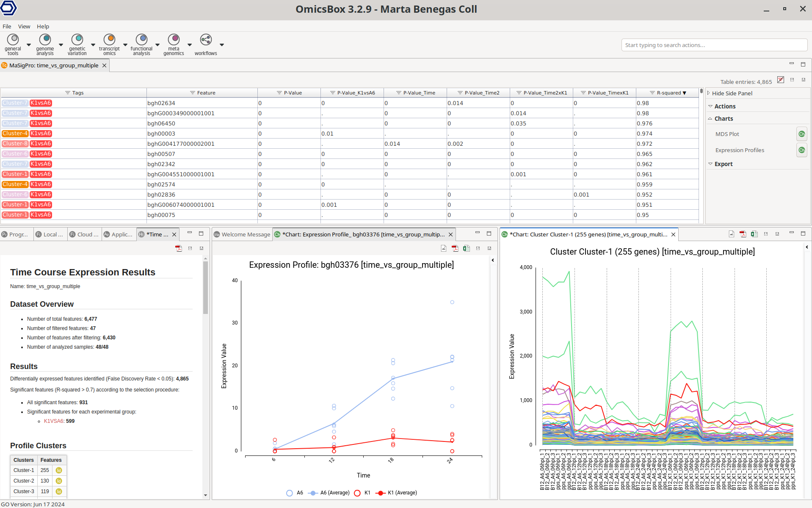Collapse the Charts section in side panel
Viewport: 812px width, 508px height.
pyautogui.click(x=723, y=119)
